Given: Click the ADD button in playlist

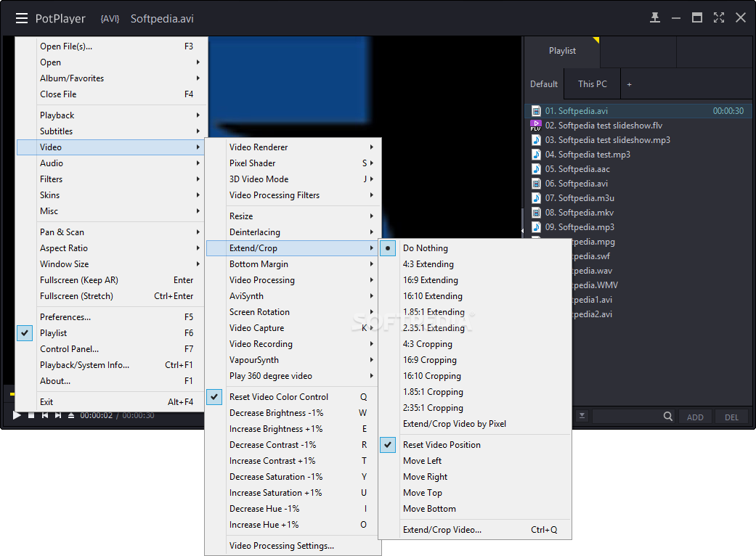Looking at the screenshot, I should tap(695, 417).
